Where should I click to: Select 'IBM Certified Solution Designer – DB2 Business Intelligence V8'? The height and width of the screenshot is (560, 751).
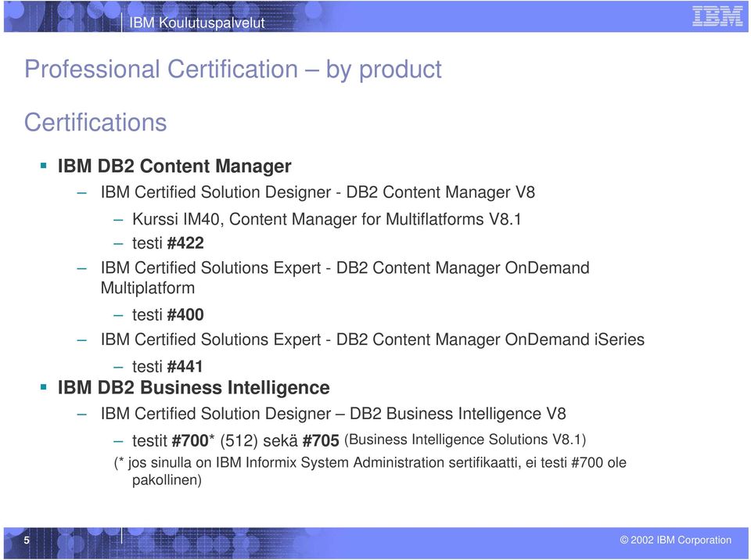tap(333, 414)
